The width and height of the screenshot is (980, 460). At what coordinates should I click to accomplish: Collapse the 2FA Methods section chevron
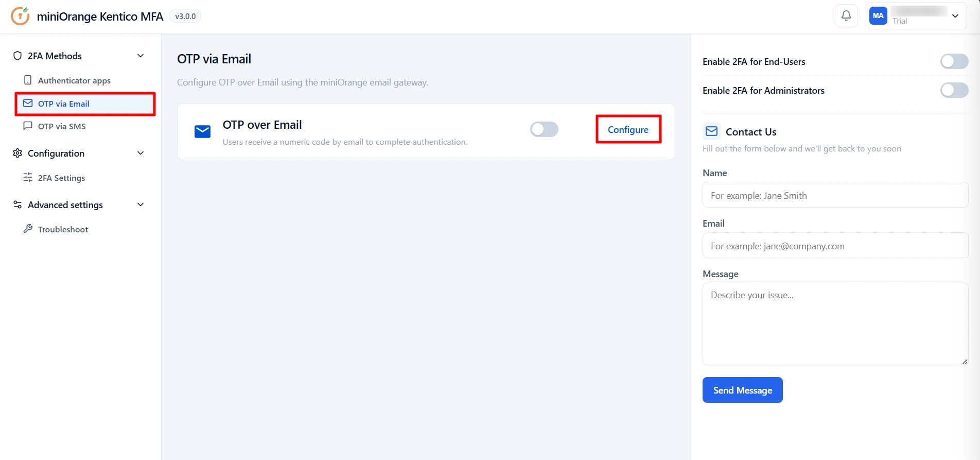pyautogui.click(x=141, y=56)
